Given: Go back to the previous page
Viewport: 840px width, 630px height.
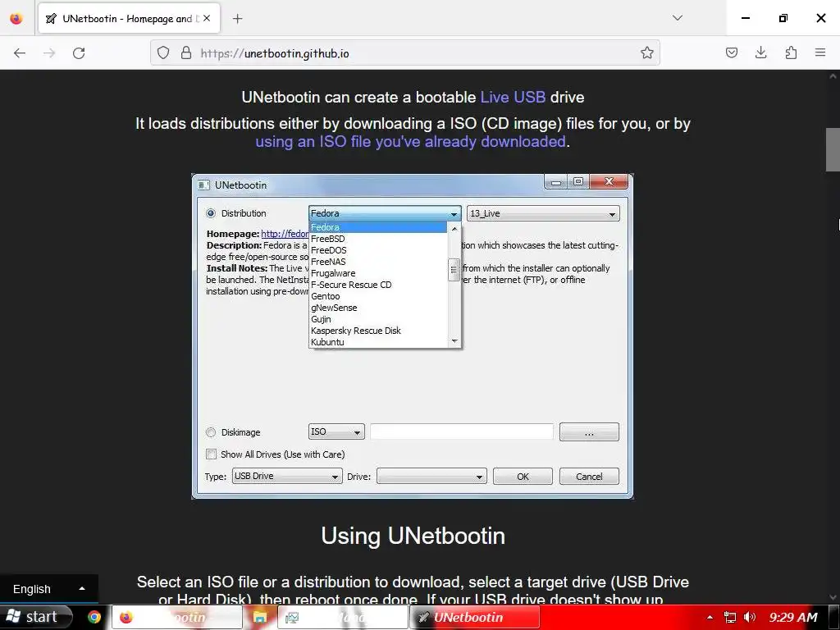Looking at the screenshot, I should point(20,53).
